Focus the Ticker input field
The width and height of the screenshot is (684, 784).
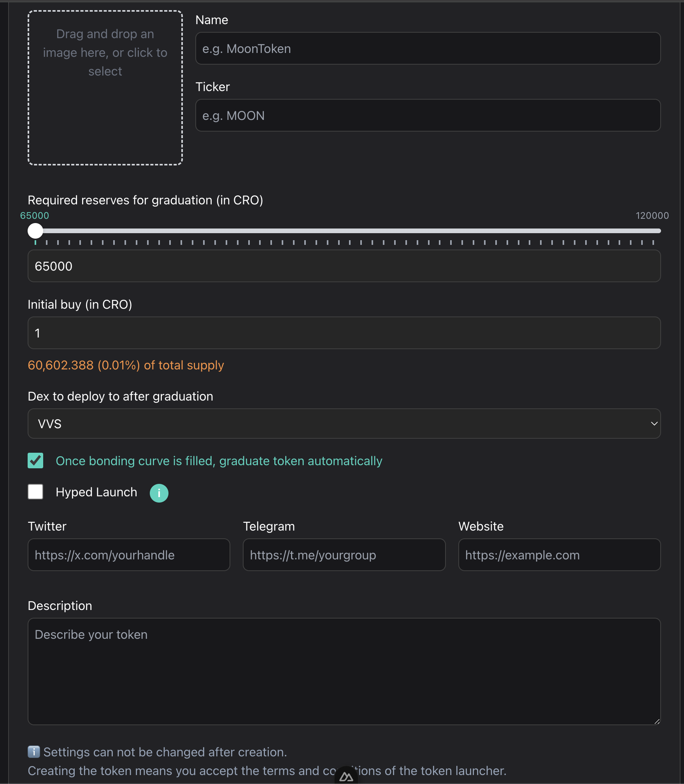(x=428, y=116)
